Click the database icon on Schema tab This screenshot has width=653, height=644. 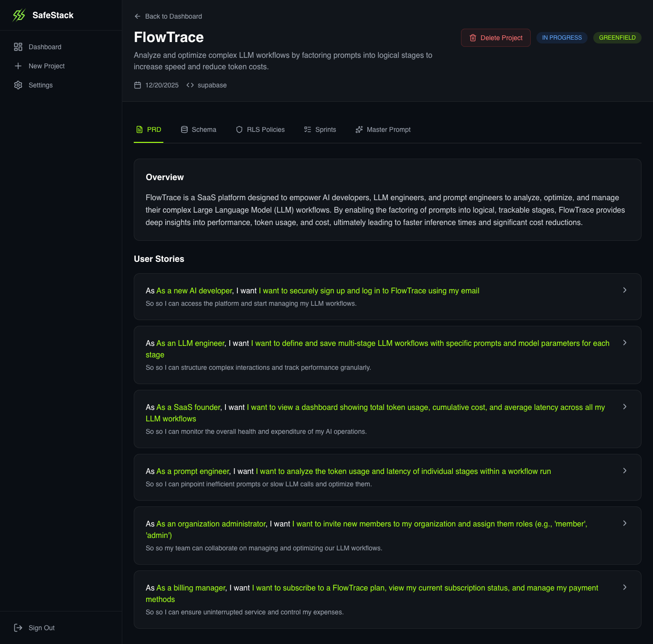pos(184,129)
